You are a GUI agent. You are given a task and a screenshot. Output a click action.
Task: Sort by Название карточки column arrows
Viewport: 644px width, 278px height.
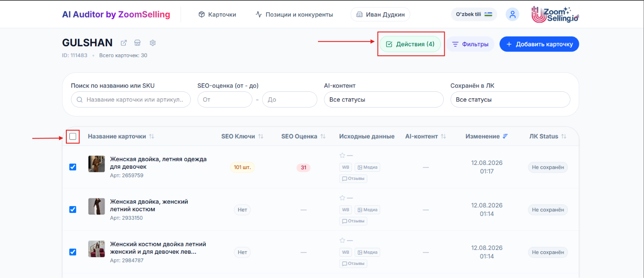pyautogui.click(x=152, y=136)
